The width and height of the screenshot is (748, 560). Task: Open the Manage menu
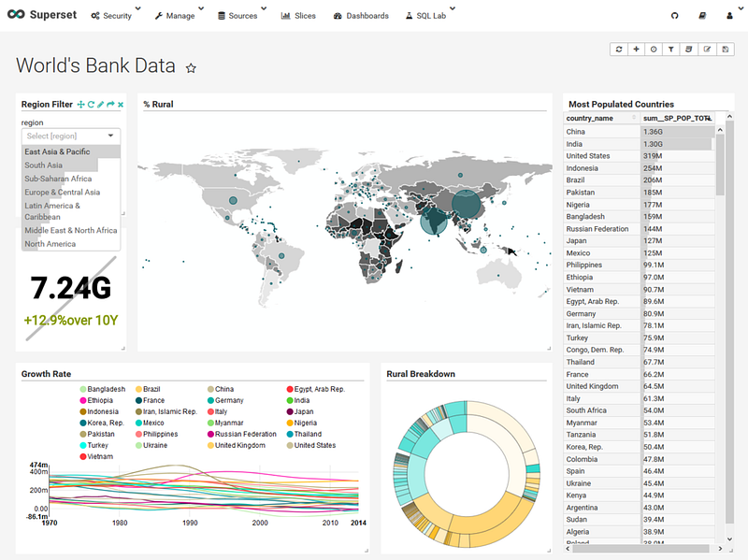click(x=175, y=16)
